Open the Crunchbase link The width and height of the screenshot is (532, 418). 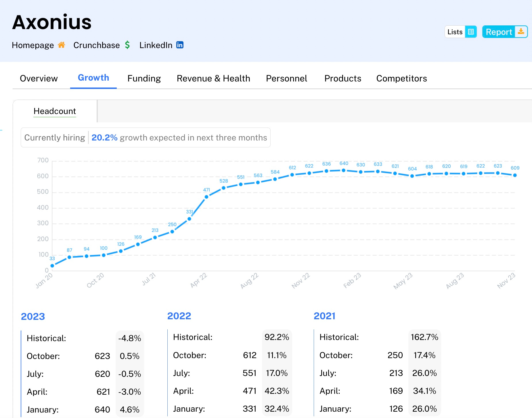[97, 45]
